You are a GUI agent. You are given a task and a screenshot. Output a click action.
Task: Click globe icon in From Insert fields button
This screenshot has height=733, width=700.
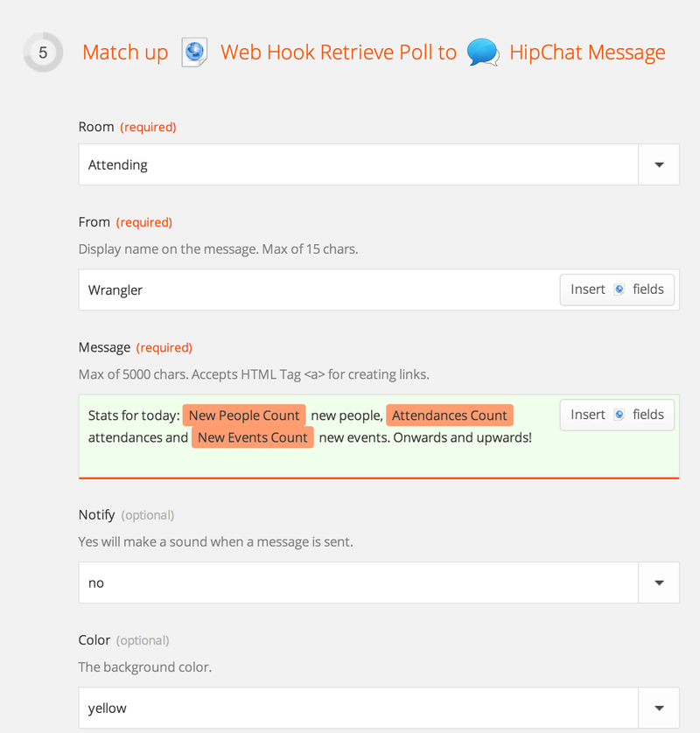click(x=619, y=290)
